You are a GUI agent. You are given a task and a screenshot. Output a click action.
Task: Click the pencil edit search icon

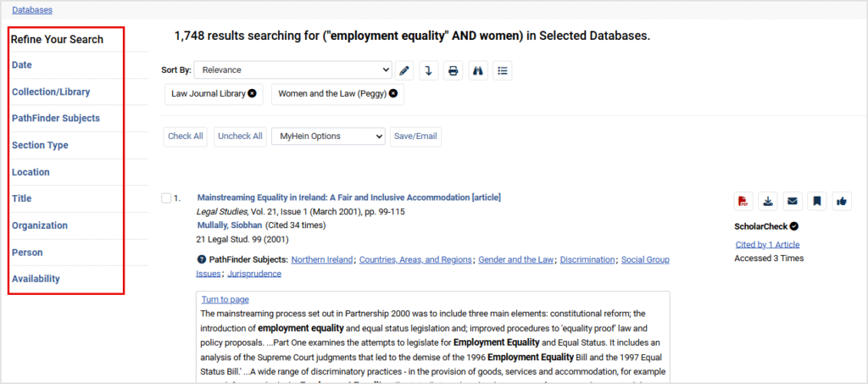(405, 70)
